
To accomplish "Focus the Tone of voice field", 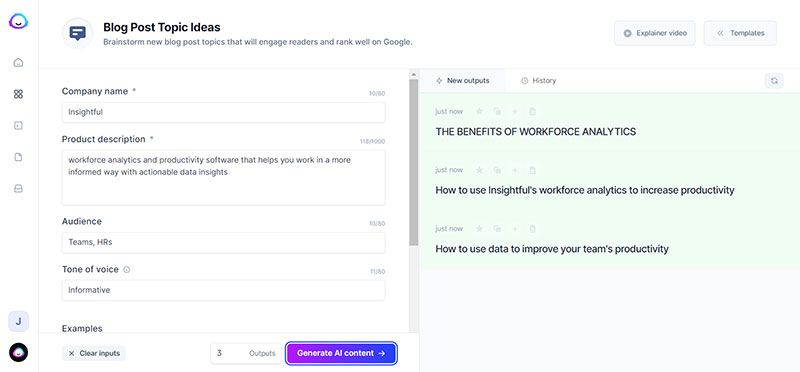I will coord(223,290).
